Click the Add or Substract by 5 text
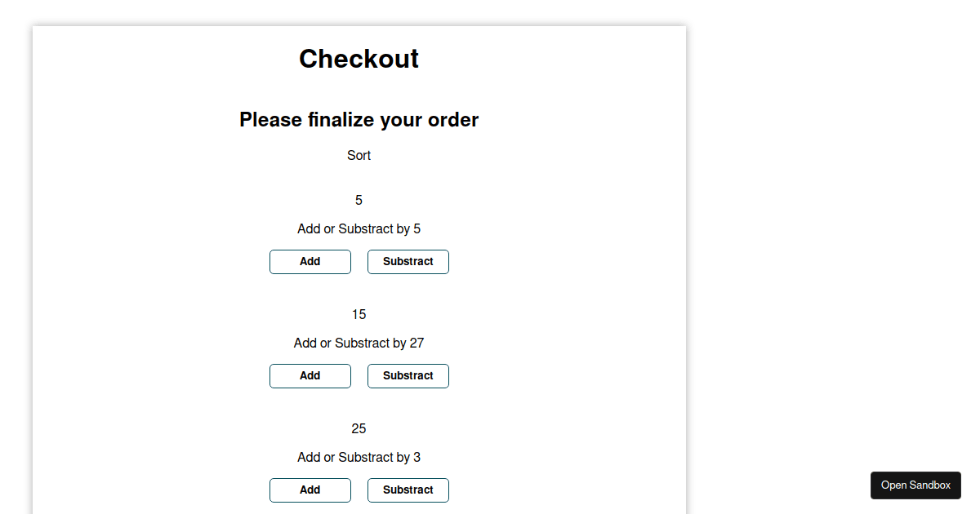This screenshot has width=980, height=514. [359, 228]
